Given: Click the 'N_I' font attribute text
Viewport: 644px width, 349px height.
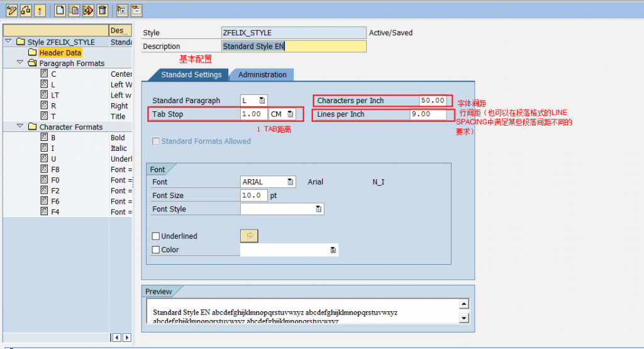Looking at the screenshot, I should coord(378,182).
